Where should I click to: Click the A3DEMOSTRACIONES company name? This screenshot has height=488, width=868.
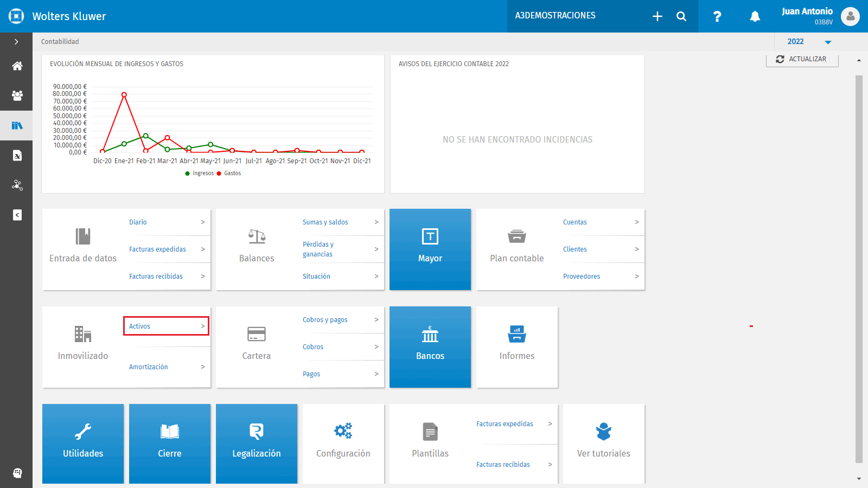coord(556,16)
